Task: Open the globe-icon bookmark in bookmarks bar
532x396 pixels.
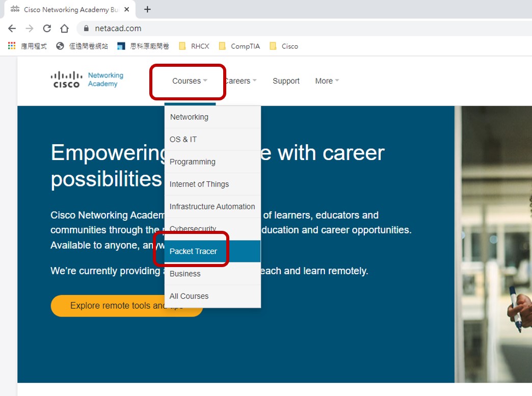Action: [82, 46]
